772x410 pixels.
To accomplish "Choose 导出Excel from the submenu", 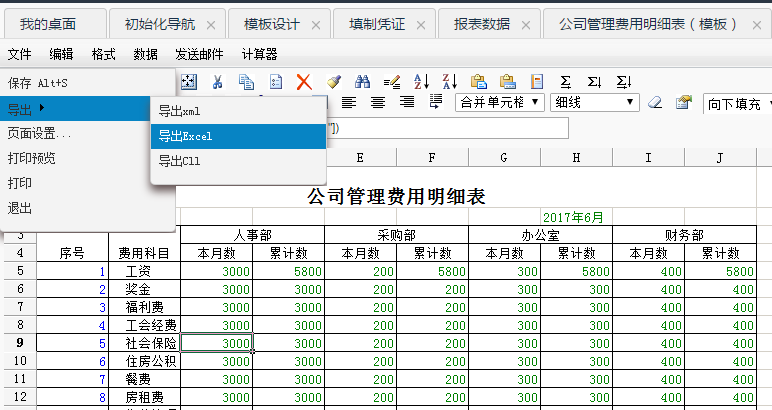I will point(186,136).
